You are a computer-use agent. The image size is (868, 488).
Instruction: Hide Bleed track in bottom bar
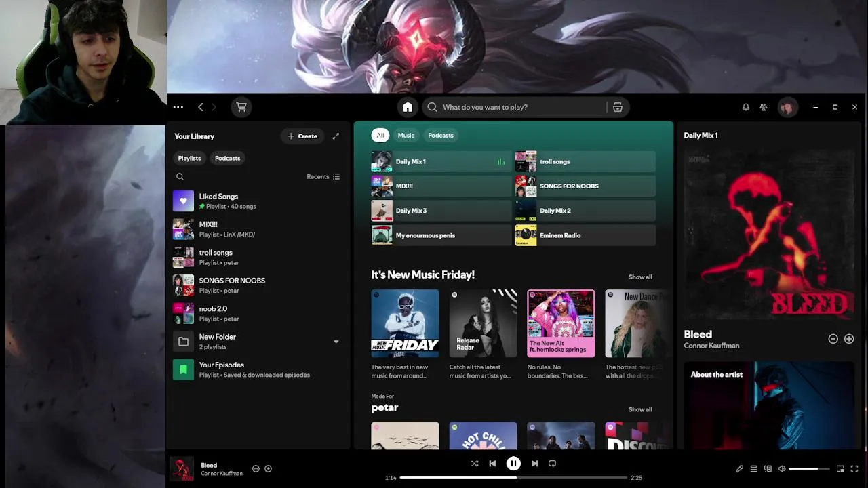[x=256, y=468]
